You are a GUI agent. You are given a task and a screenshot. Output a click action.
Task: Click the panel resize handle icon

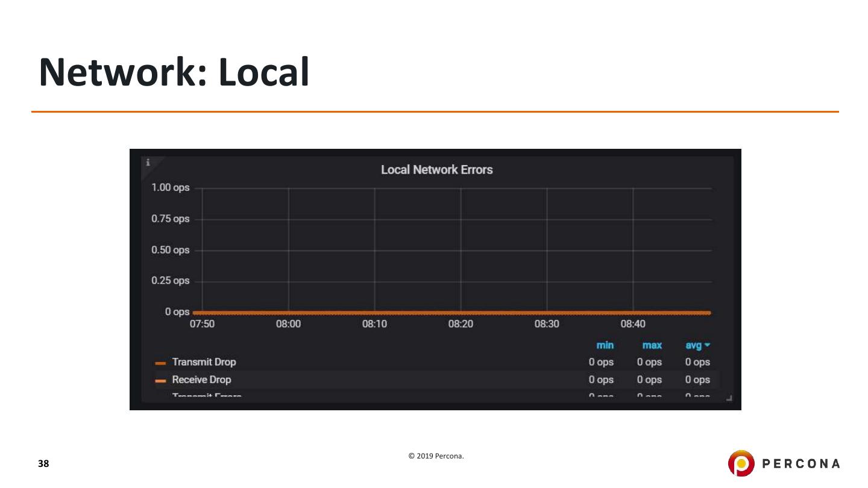(x=728, y=398)
